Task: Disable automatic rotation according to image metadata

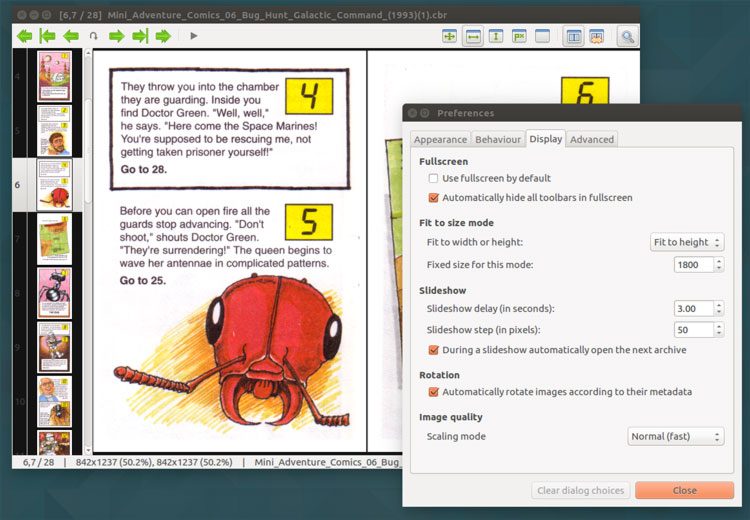Action: click(x=433, y=392)
